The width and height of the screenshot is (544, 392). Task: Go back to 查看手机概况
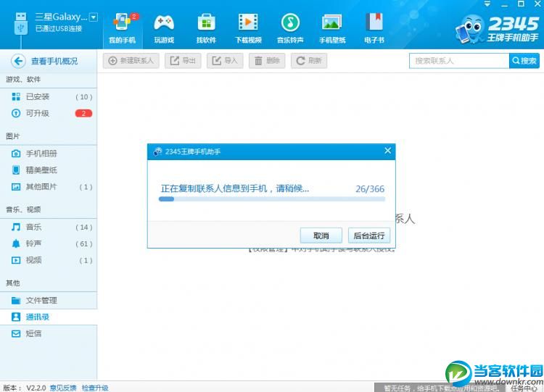coord(44,61)
